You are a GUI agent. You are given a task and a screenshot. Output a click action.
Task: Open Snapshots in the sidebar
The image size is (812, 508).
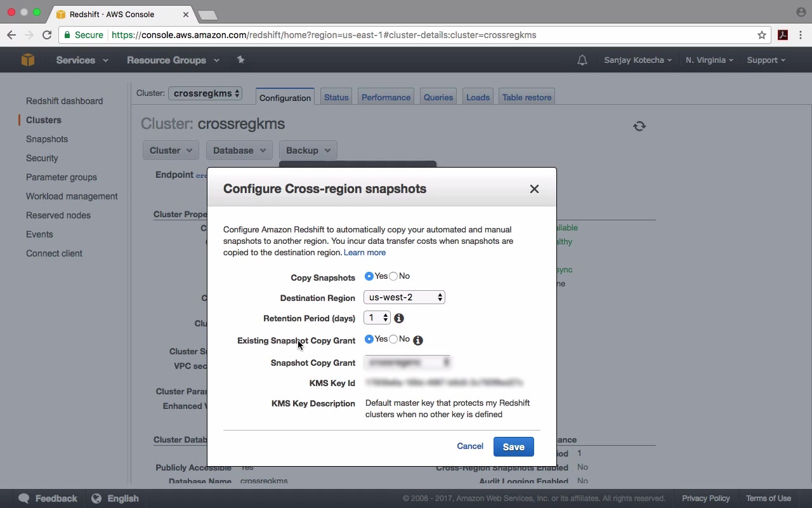point(47,139)
